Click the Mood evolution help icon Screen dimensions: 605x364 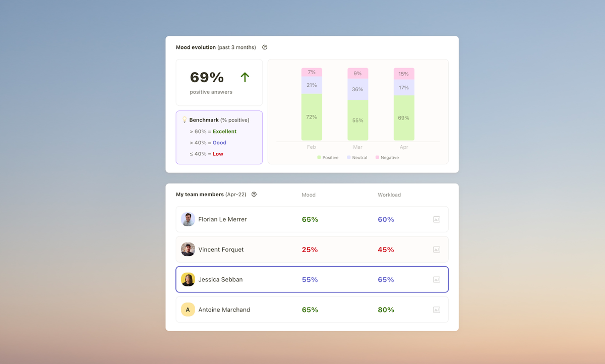click(x=265, y=47)
